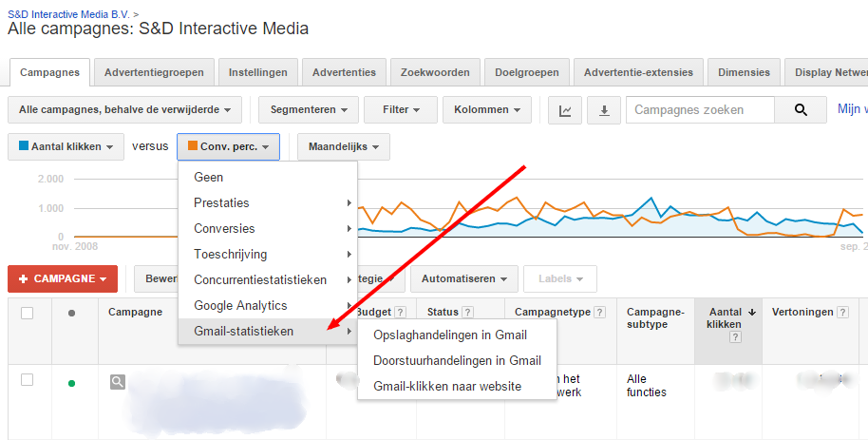This screenshot has width=868, height=440.
Task: Click the magnifier search button
Action: pos(801,109)
